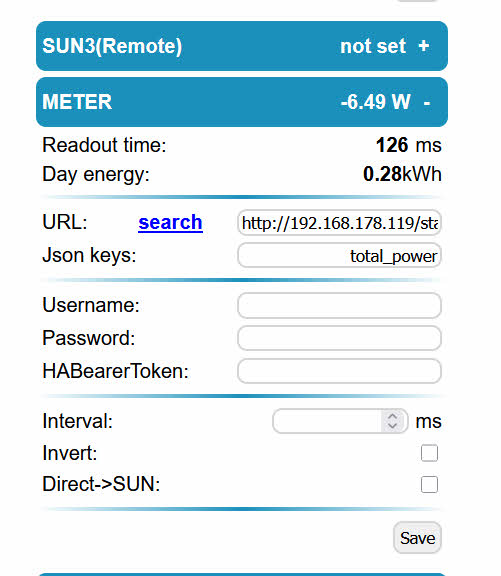
Task: Click the METER header bar
Action: [x=242, y=102]
